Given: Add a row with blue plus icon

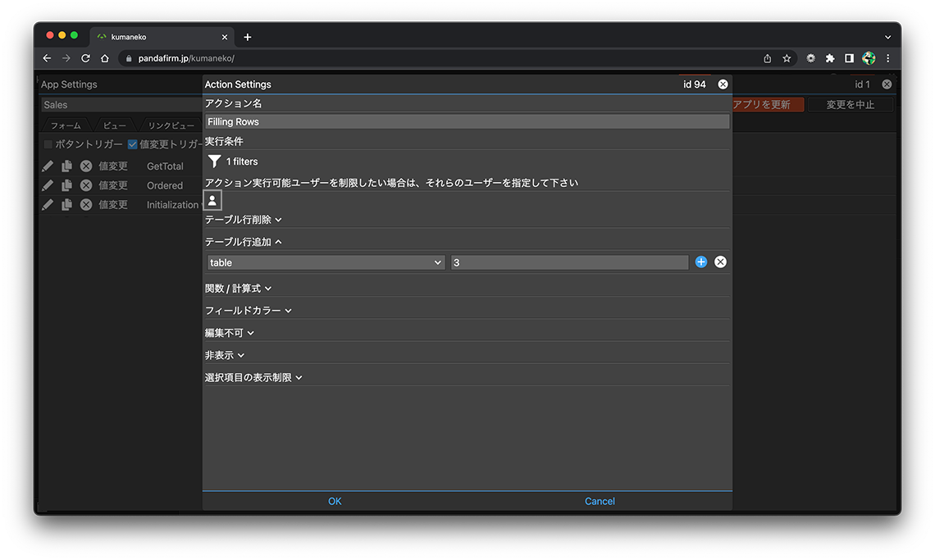Looking at the screenshot, I should click(701, 262).
